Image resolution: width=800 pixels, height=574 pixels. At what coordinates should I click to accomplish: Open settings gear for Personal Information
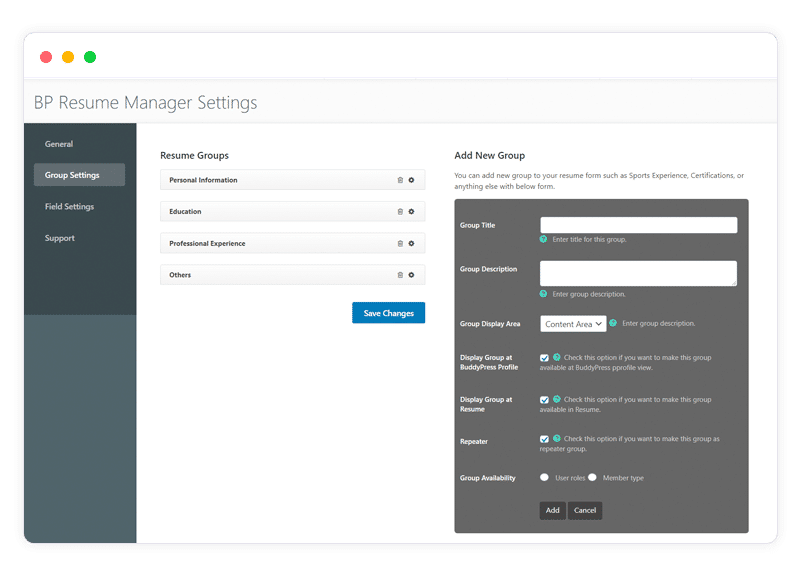(411, 180)
